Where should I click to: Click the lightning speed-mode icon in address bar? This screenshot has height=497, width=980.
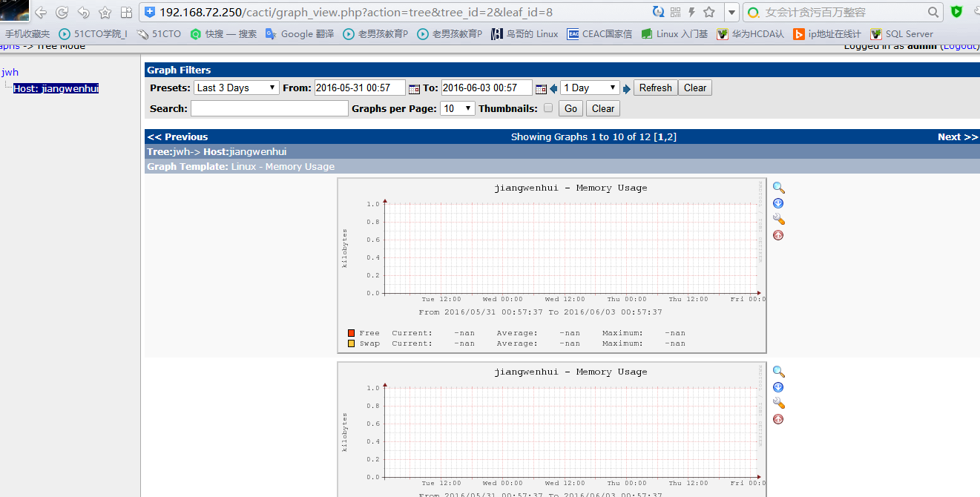(x=692, y=12)
